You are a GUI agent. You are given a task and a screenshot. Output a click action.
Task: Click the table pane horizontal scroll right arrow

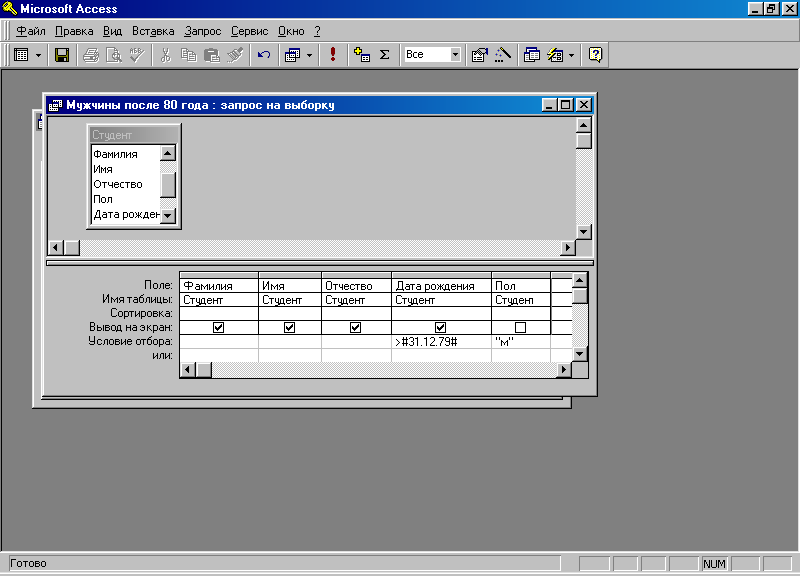coord(567,248)
